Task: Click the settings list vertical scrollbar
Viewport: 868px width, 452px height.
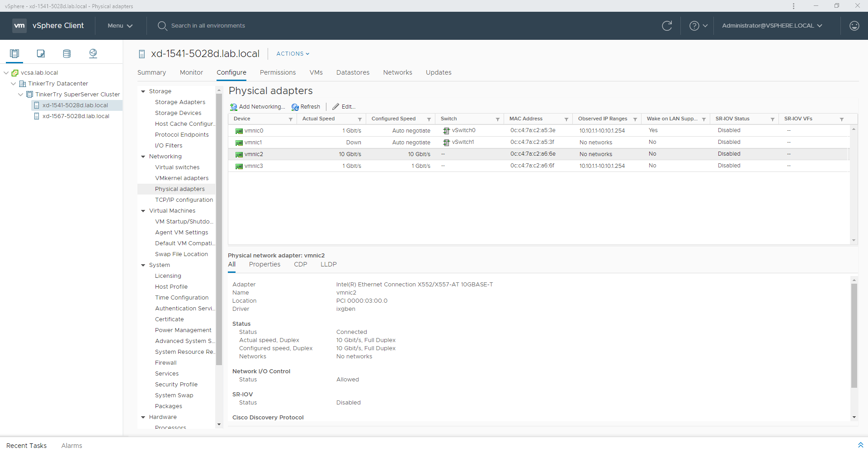Action: point(219,229)
